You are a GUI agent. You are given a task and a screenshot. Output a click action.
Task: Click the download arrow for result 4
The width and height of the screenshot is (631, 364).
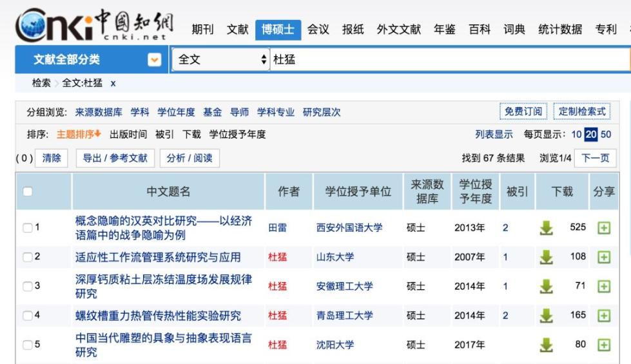point(546,316)
